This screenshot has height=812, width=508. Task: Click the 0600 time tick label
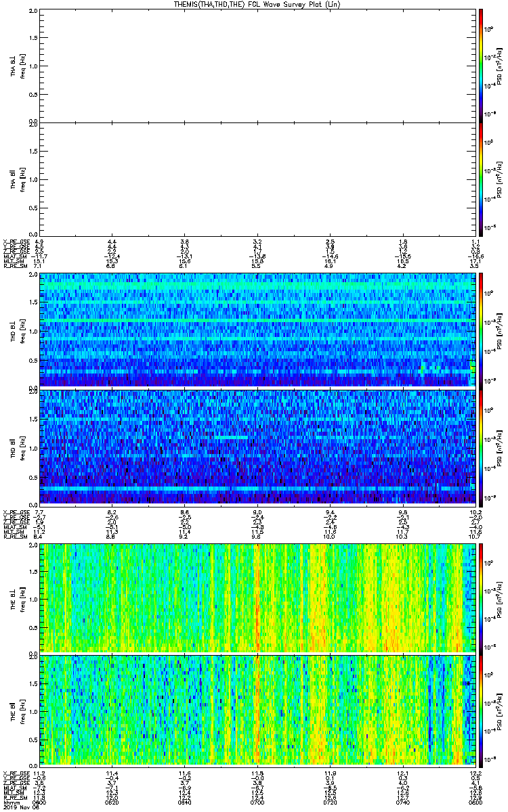[x=40, y=803]
